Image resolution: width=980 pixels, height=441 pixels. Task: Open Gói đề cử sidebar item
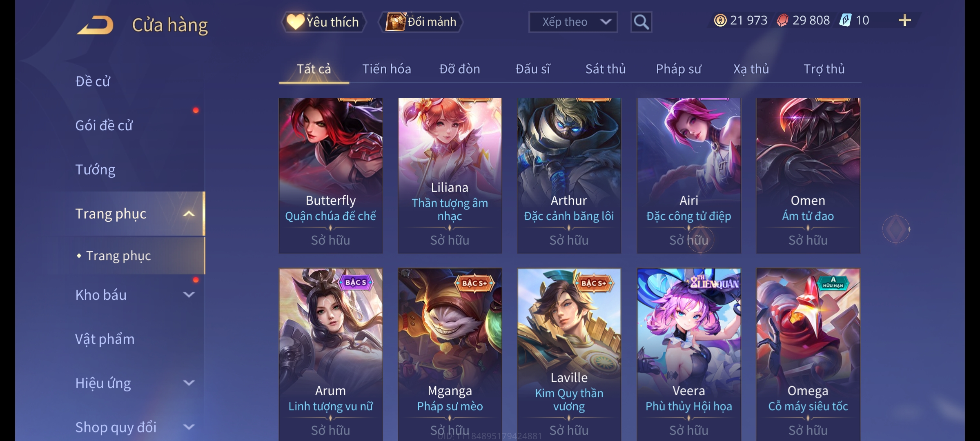[104, 125]
